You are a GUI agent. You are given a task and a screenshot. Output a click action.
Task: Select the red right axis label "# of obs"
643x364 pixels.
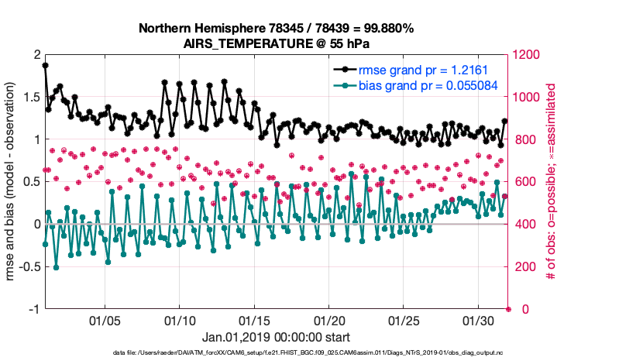[552, 182]
